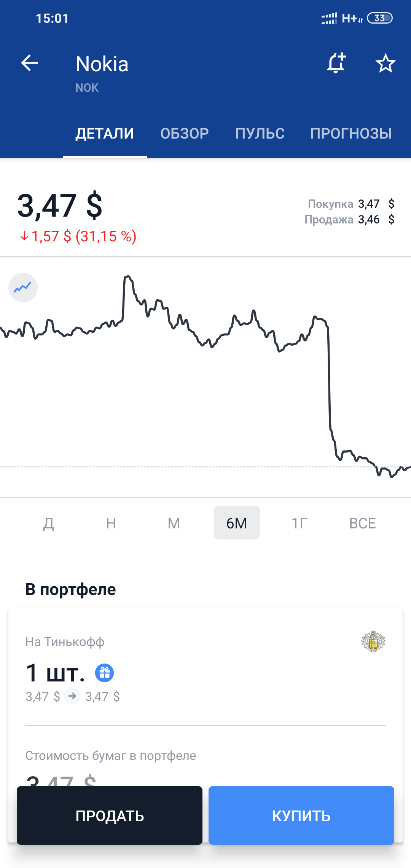Tap the blue gift icon next to 1 шт.
This screenshot has width=411, height=868.
coord(105,673)
